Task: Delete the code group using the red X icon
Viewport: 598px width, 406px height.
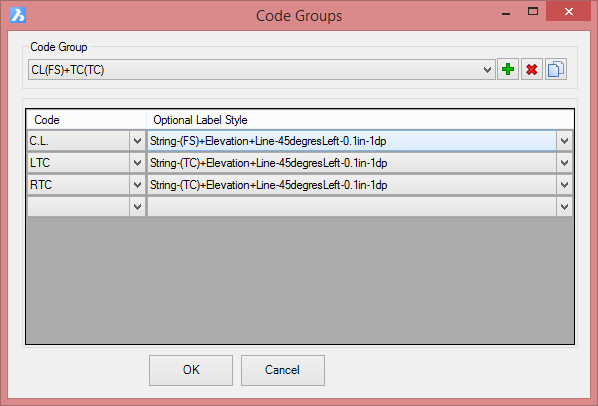Action: [x=532, y=69]
